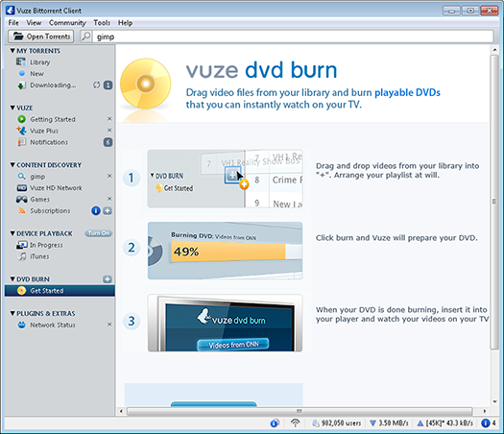Open the Tools menu

102,23
